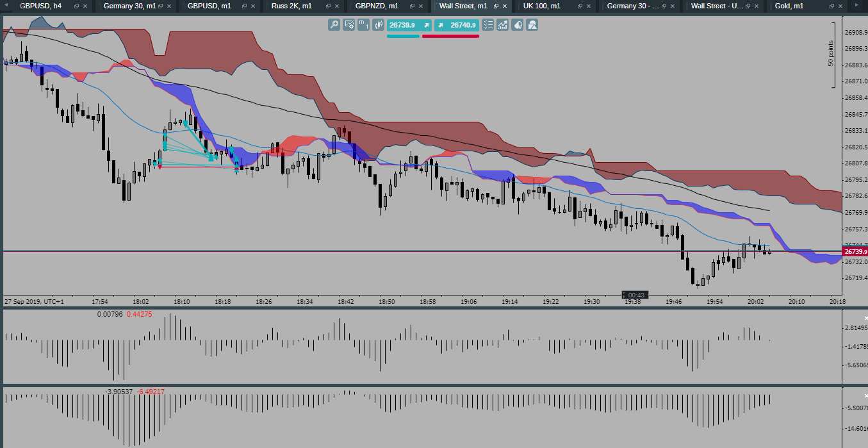Click the cyan 26739.9 sell button

[409, 25]
